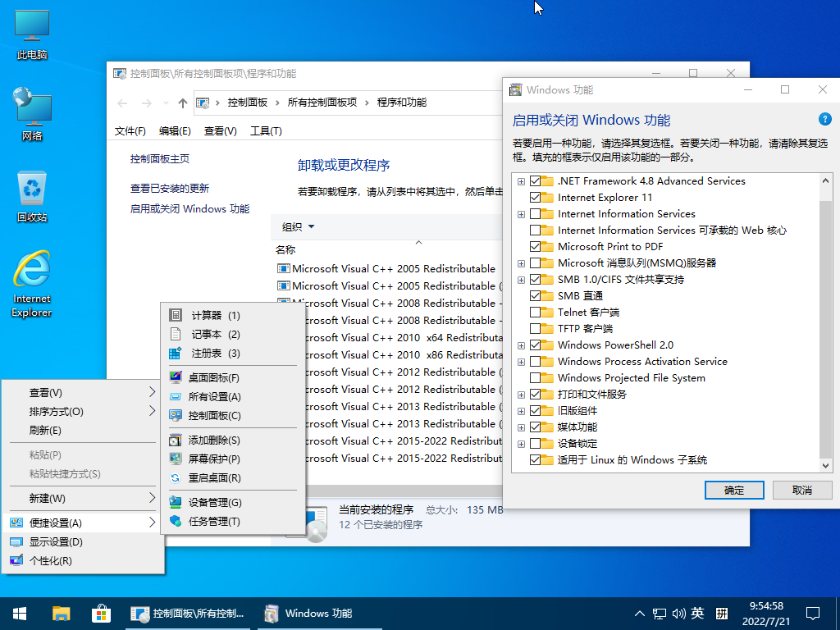Open the Windows Start button

(x=20, y=614)
